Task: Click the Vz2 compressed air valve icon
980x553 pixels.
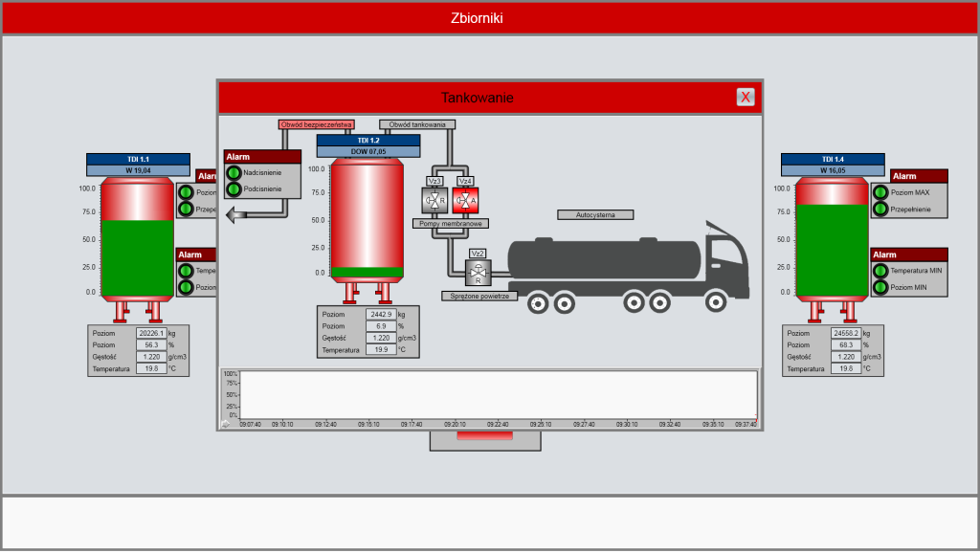Action: (x=479, y=273)
